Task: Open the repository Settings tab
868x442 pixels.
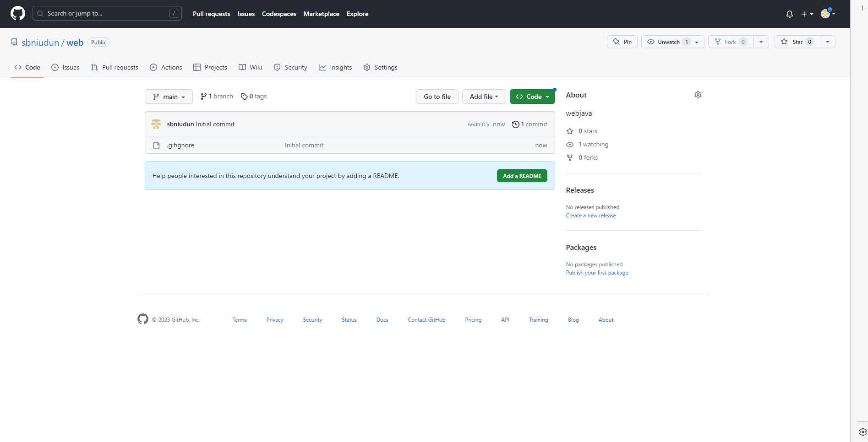Action: pyautogui.click(x=380, y=67)
